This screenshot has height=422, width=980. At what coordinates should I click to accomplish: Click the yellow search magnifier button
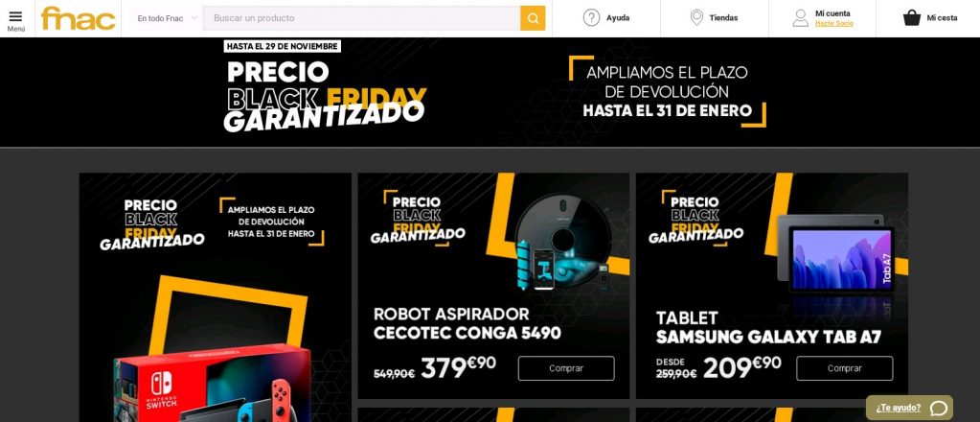(533, 18)
